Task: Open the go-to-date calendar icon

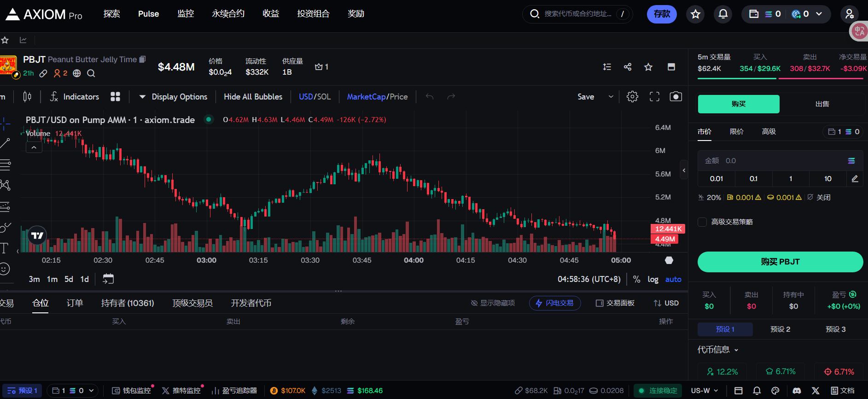Action: 108,279
